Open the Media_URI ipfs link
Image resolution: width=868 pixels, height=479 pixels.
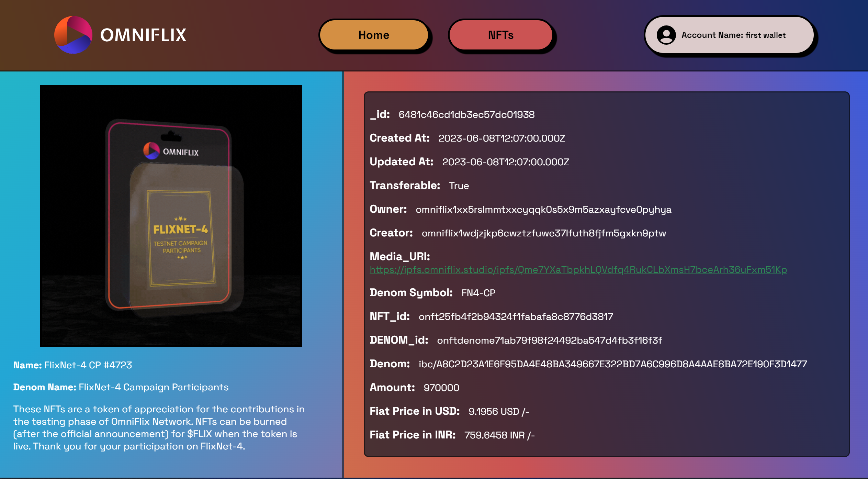[578, 270]
